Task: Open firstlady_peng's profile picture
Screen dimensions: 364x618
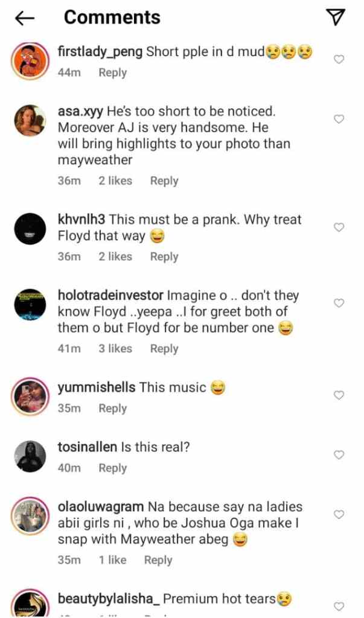Action: [30, 60]
